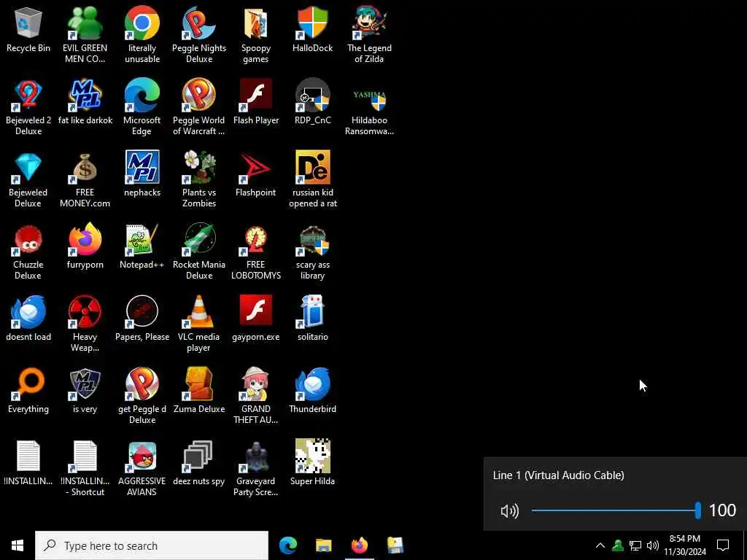
Task: Click the Chuzzle Deluxe icon
Action: [28, 252]
